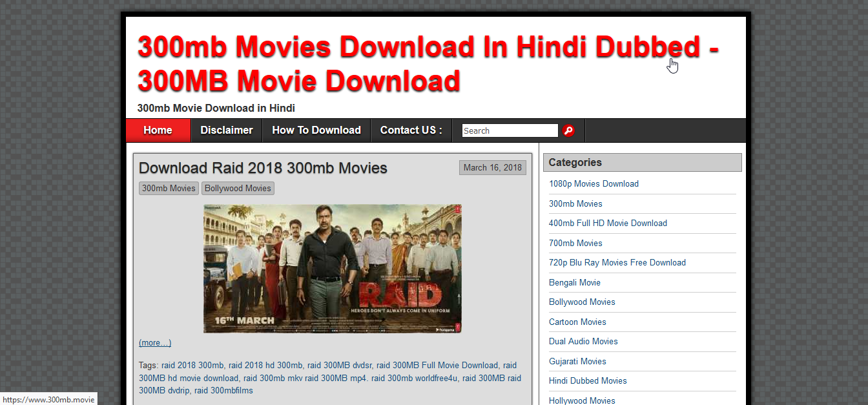Image resolution: width=868 pixels, height=405 pixels.
Task: Open the Contact US menu item
Action: [x=411, y=130]
